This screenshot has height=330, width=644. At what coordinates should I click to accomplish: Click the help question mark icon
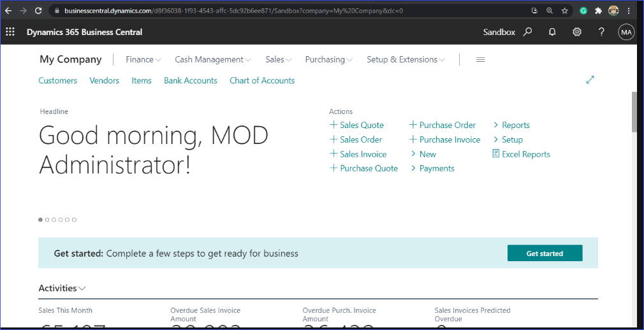(601, 32)
